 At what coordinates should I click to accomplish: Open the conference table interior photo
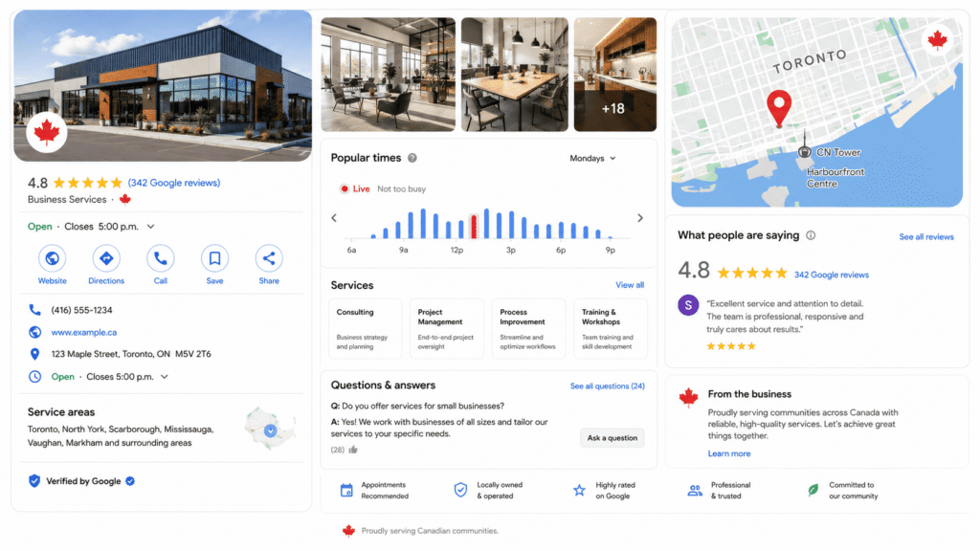tap(514, 75)
